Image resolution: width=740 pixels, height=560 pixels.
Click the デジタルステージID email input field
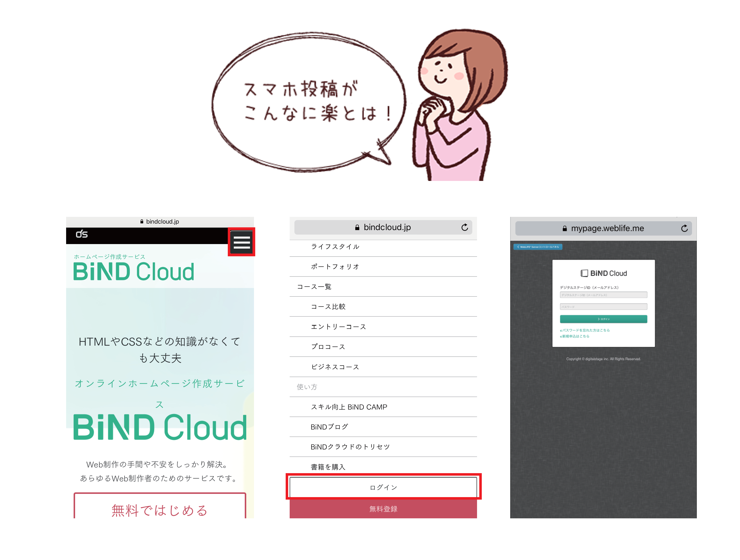coord(604,295)
